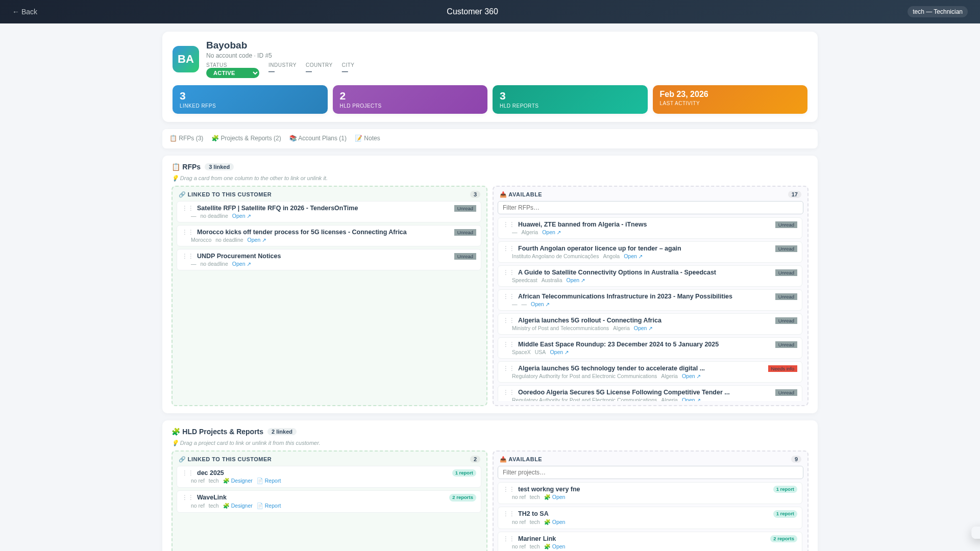Open the Morocco 5G tender link

(x=257, y=240)
